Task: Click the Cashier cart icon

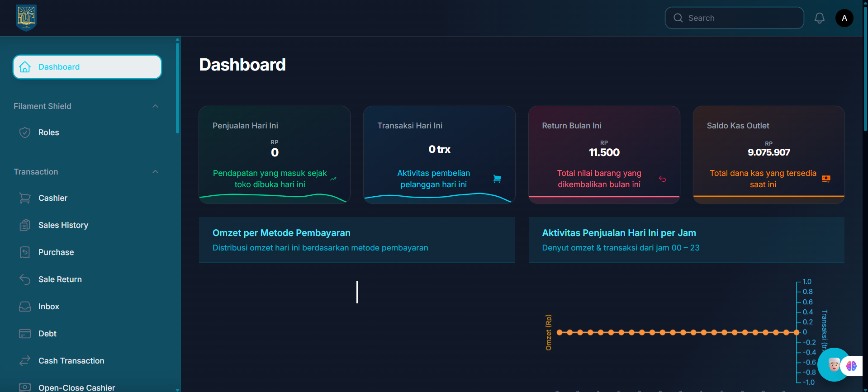Action: pyautogui.click(x=25, y=198)
